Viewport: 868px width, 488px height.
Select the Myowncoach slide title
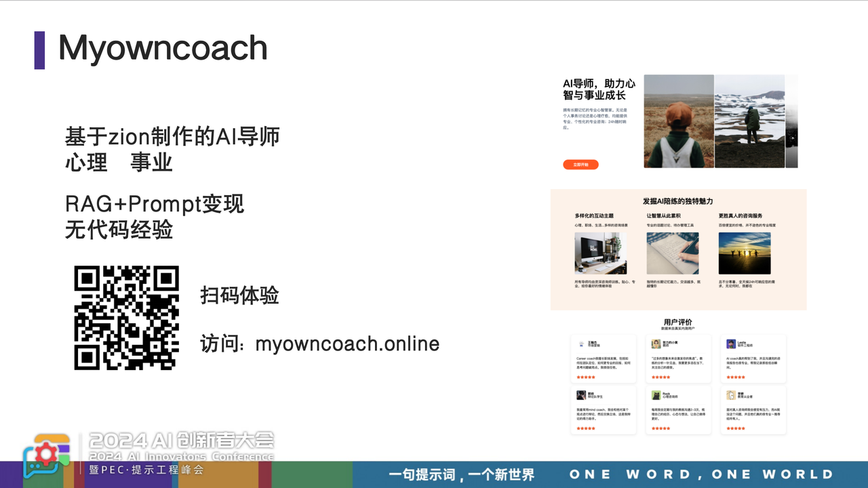(163, 48)
